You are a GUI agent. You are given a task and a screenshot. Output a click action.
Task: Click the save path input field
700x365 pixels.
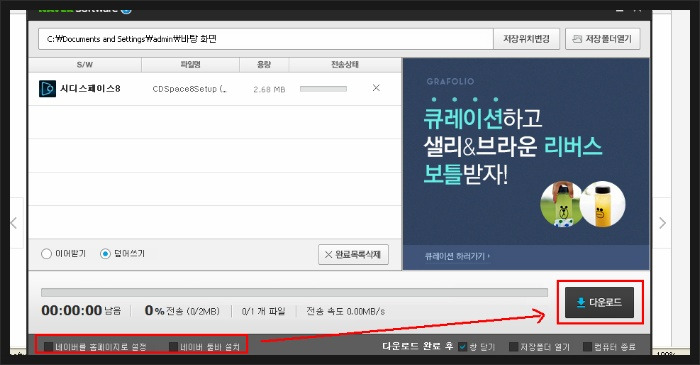(266, 39)
